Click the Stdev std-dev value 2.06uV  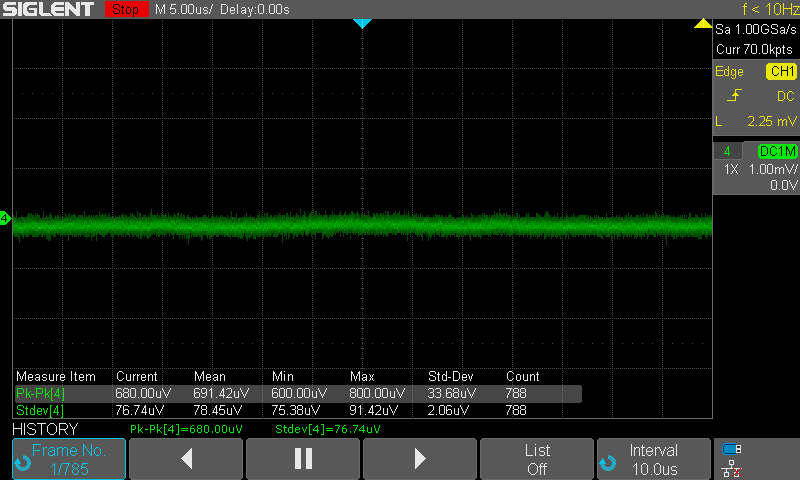pyautogui.click(x=448, y=410)
